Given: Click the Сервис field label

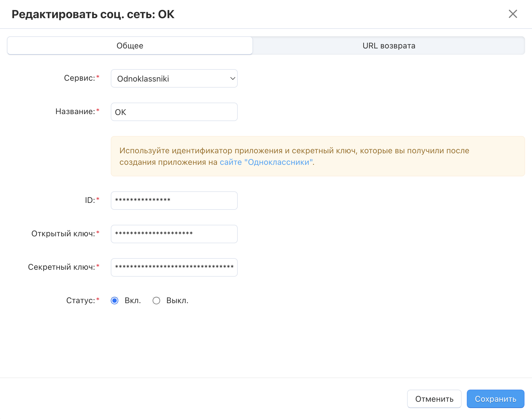Looking at the screenshot, I should (79, 78).
